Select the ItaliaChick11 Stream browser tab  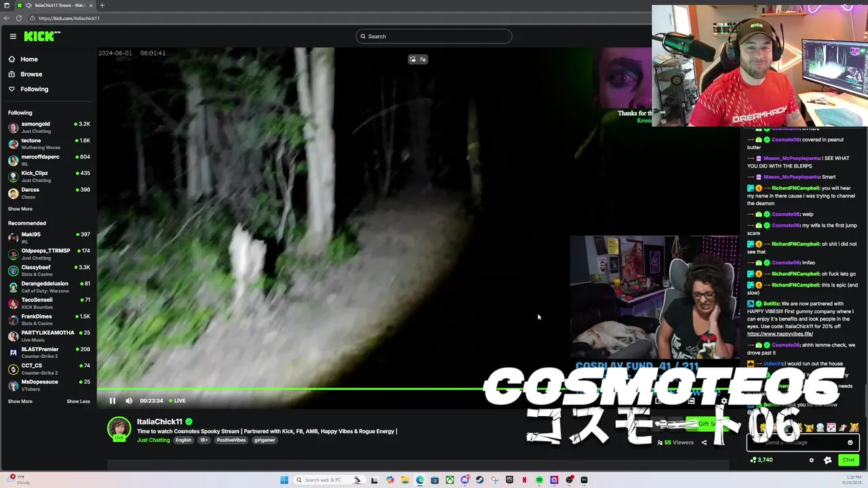tap(56, 5)
